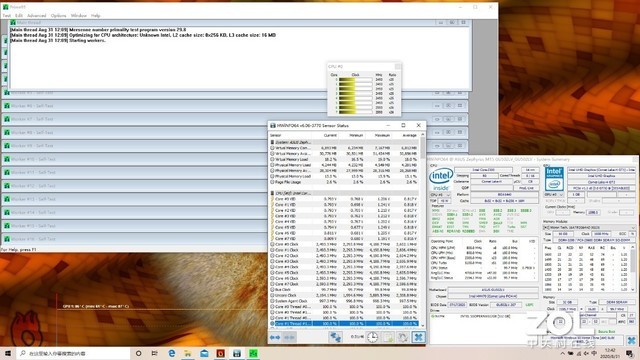640x360 pixels.
Task: Click the network remote-monitoring icon in HWiNFO toolbar
Action: (x=336, y=337)
